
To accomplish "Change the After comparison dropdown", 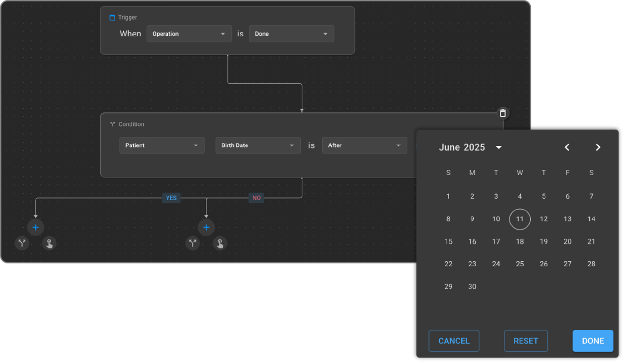I will (x=364, y=145).
